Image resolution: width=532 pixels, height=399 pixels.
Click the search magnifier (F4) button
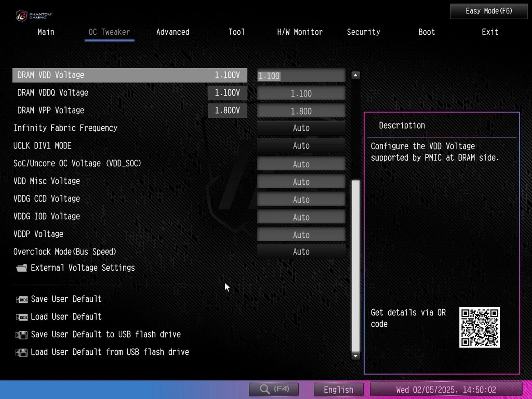click(274, 389)
